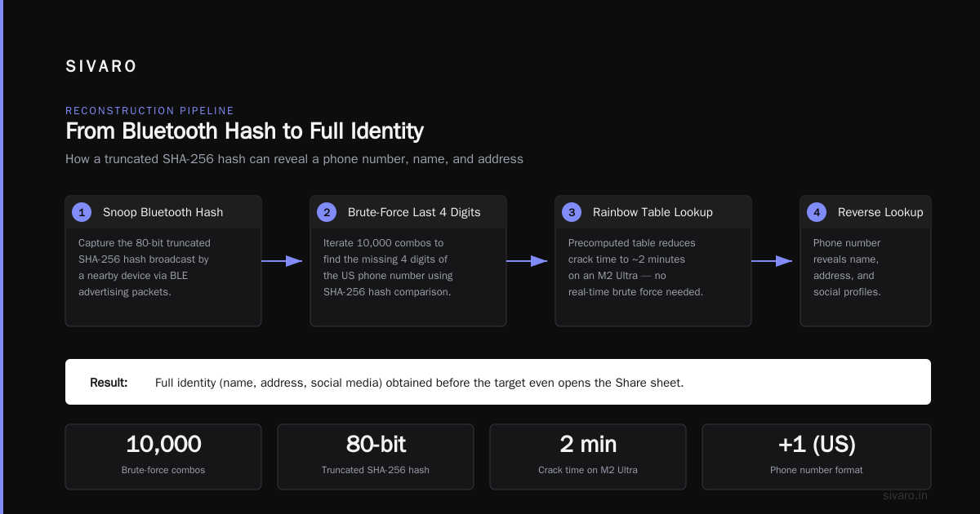The height and width of the screenshot is (514, 980).
Task: Click the SIVARO logo text
Action: (101, 67)
